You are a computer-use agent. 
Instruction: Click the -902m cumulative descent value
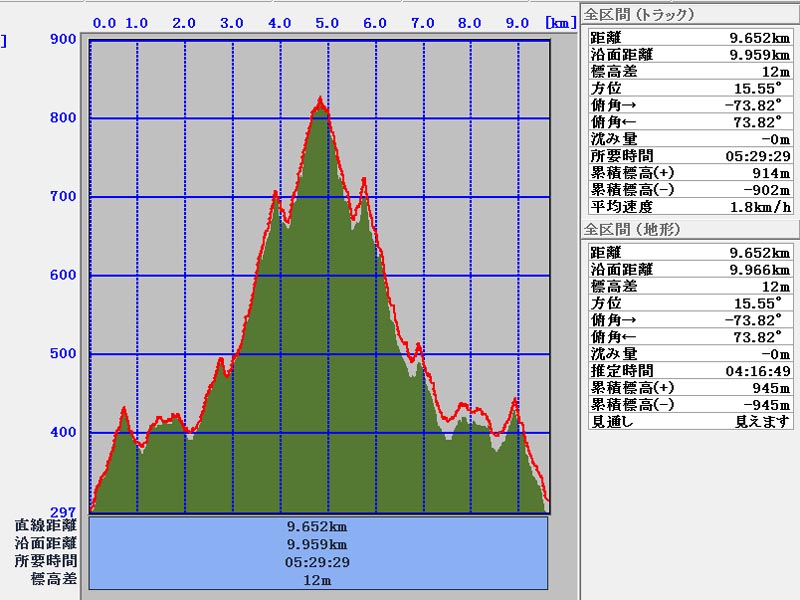[x=764, y=190]
